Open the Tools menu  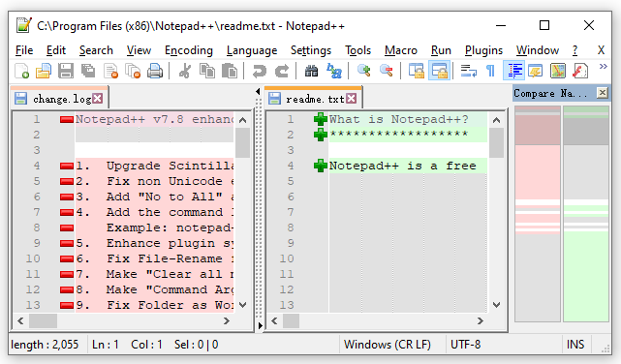coord(357,50)
